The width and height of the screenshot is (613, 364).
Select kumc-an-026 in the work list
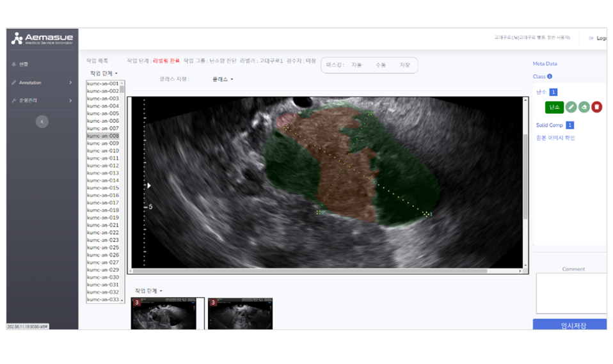tap(103, 255)
